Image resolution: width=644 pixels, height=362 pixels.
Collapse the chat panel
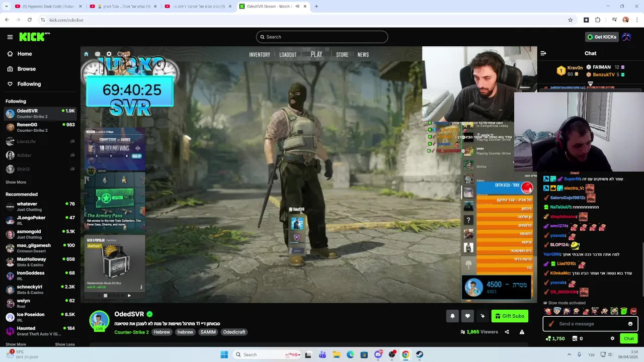point(543,53)
